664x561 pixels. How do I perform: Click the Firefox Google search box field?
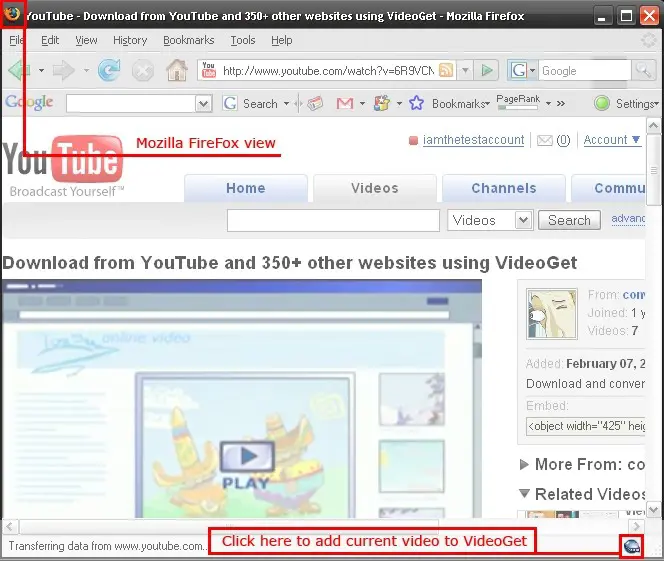coord(585,70)
